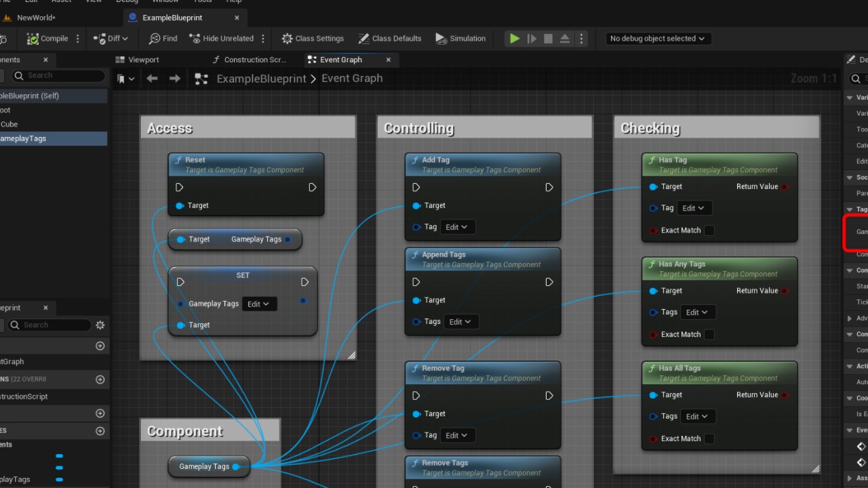Click the Compile blueprint icon
Image resolution: width=868 pixels, height=488 pixels.
tap(33, 39)
